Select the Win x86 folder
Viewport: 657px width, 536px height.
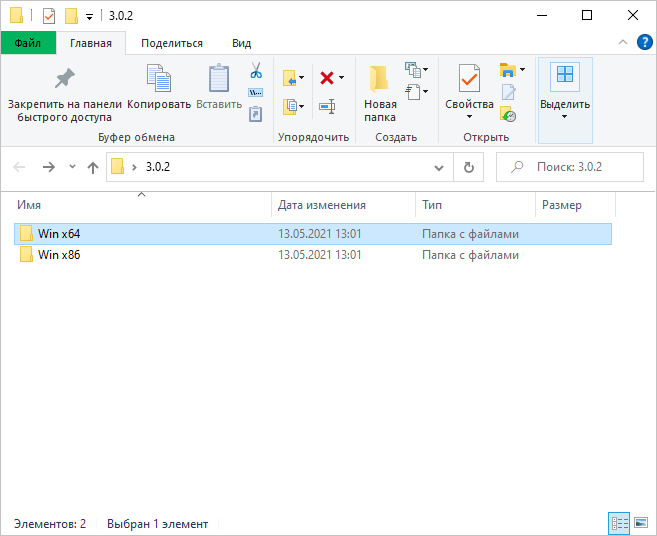(313, 255)
